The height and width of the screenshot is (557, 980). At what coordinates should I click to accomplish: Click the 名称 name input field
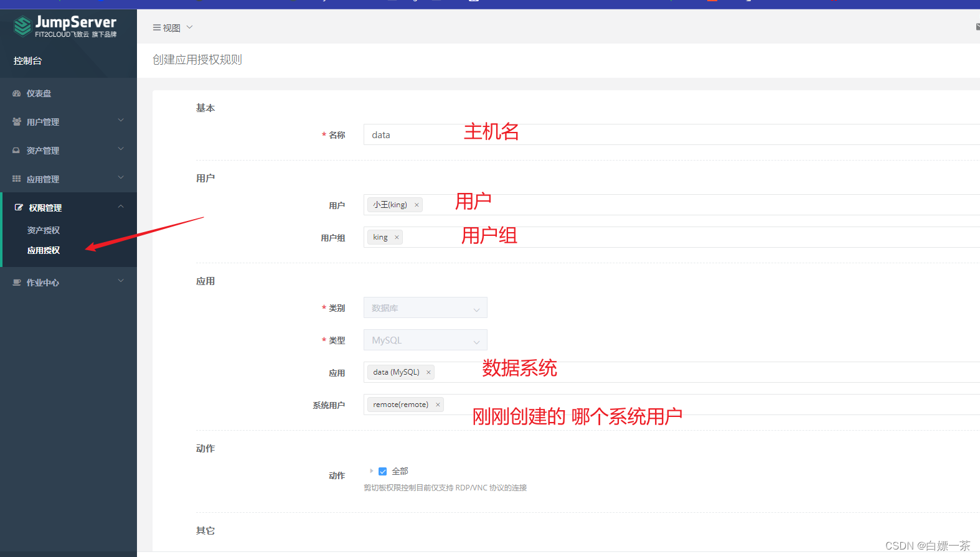pyautogui.click(x=672, y=134)
